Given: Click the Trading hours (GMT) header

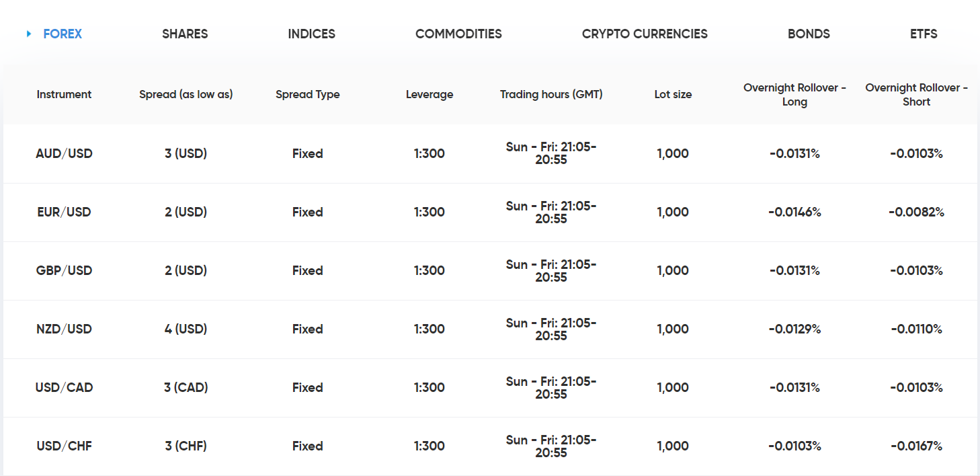Looking at the screenshot, I should pos(551,94).
